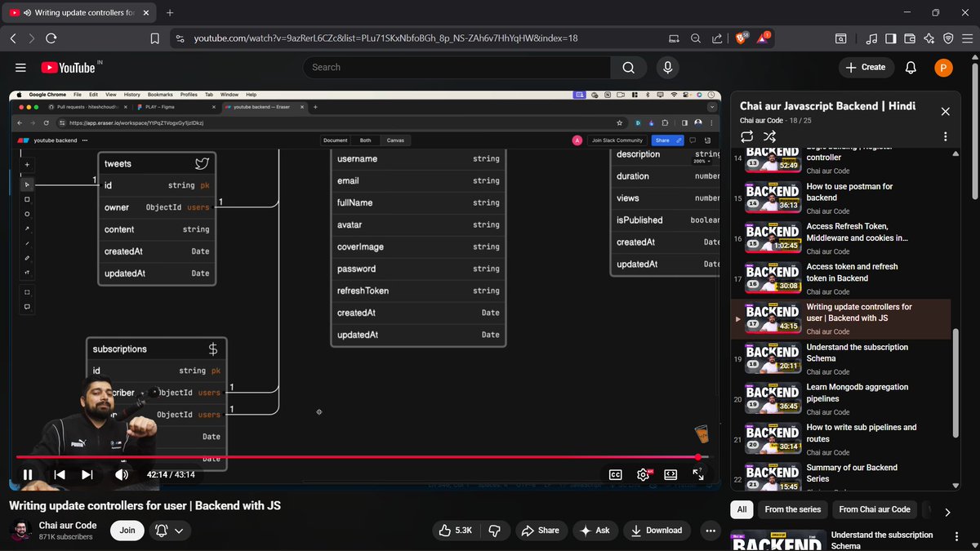
Task: Toggle shuffle playlist
Action: point(769,136)
